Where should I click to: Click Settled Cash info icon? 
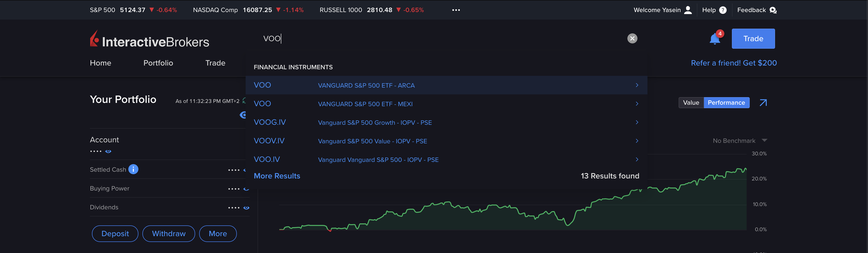[x=133, y=169]
